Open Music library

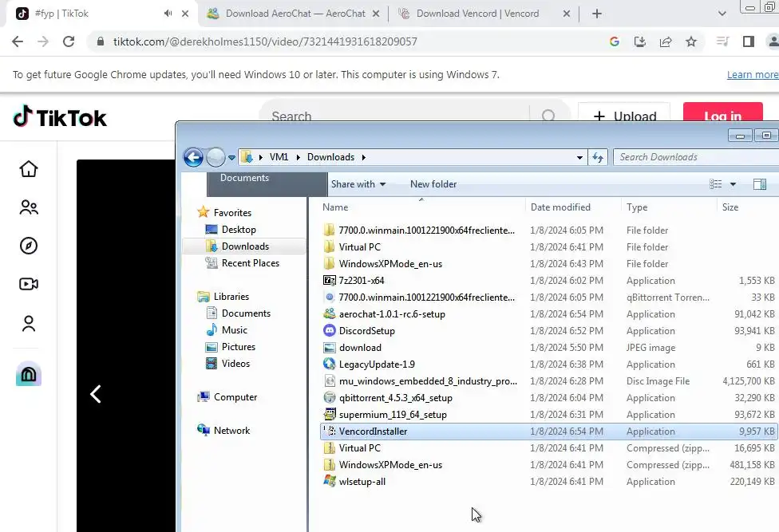[234, 330]
